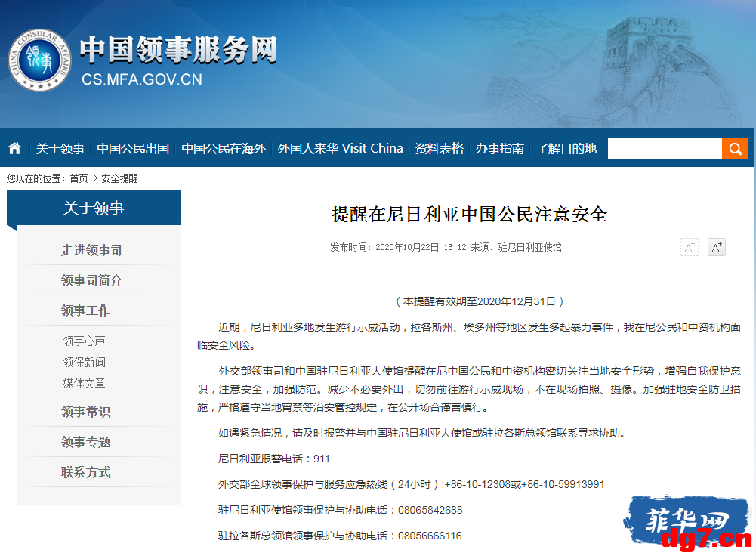Viewport: 756px width, 556px height.
Task: Click the hotline number +86-10-12308
Action: (477, 485)
